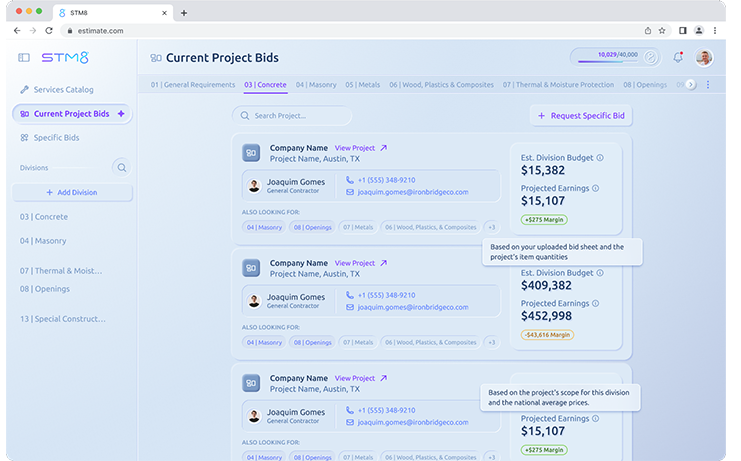741x461 pixels.
Task: Click info icon beside first Projected Earnings
Action: tap(595, 188)
